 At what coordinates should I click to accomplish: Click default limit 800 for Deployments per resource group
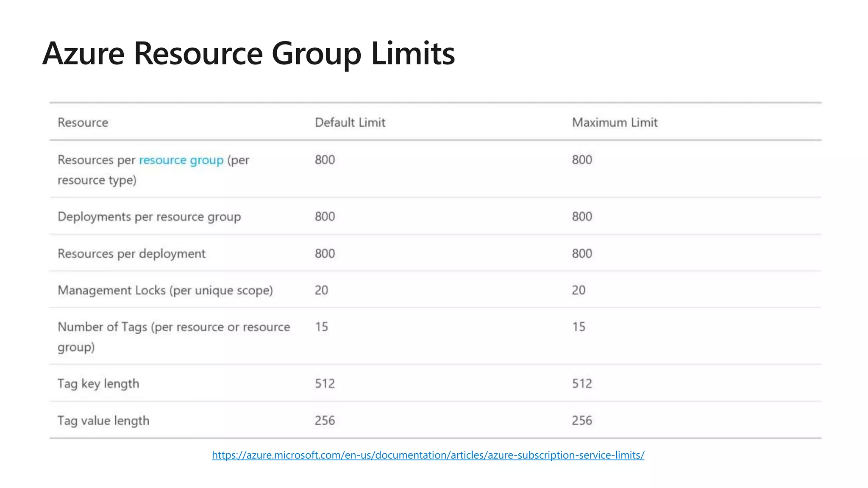point(325,216)
